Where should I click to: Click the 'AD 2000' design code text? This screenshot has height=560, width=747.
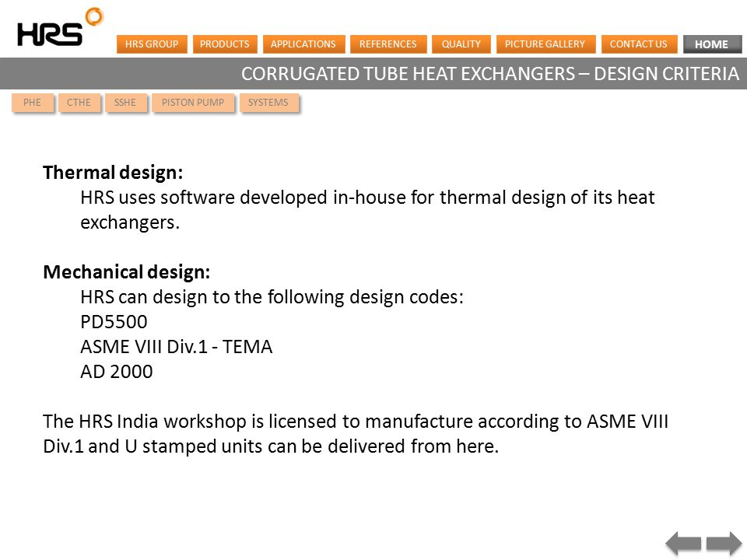pos(117,372)
